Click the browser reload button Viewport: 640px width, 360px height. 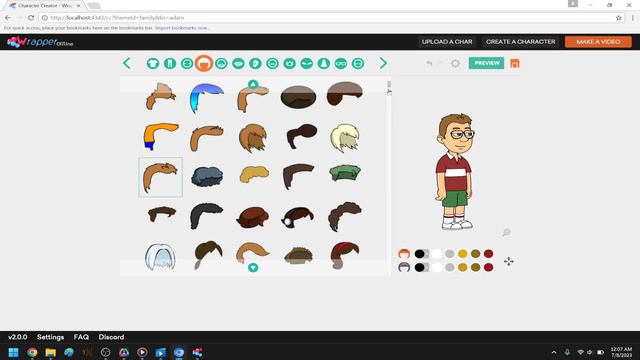(x=31, y=18)
